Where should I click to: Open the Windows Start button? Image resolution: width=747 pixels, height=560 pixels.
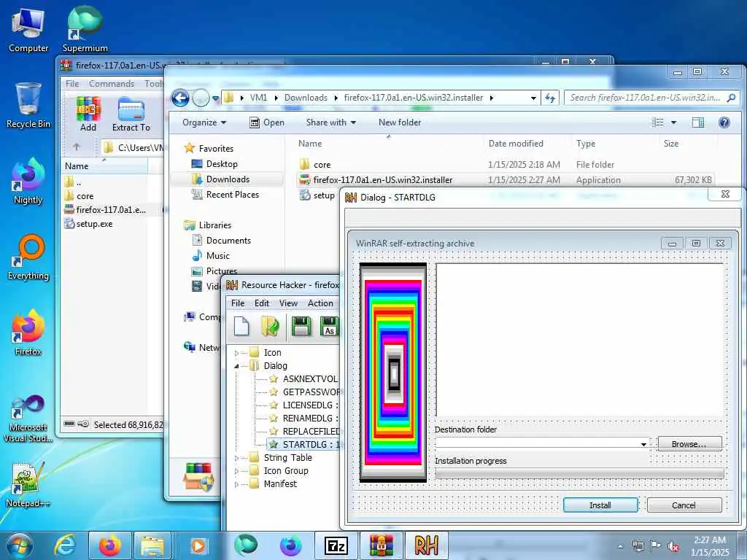point(19,545)
